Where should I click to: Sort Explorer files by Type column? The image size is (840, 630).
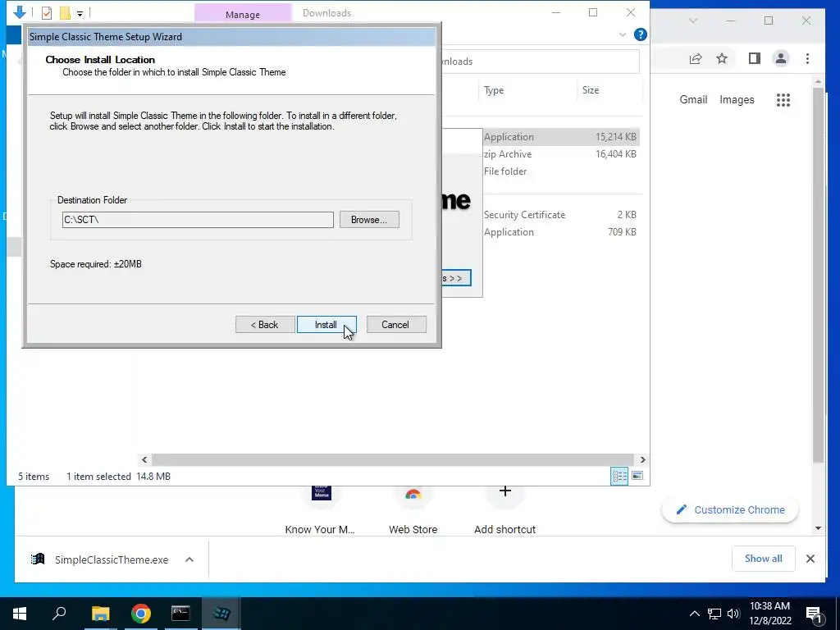point(494,90)
